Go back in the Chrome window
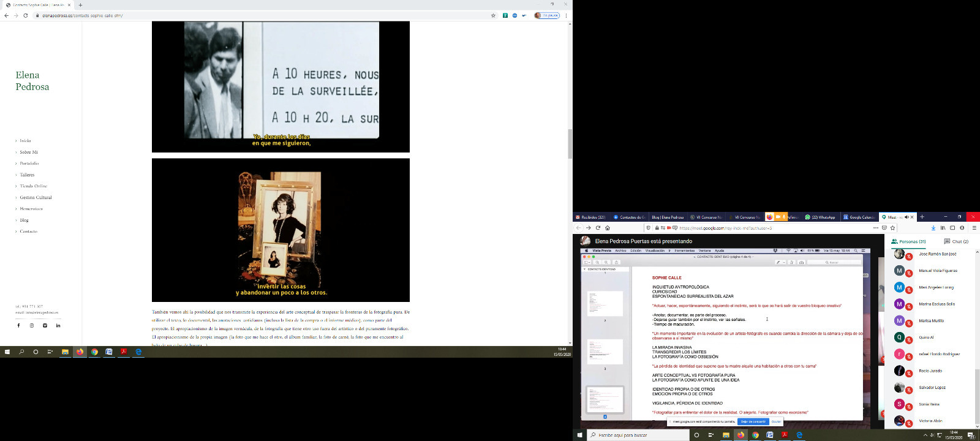This screenshot has height=441, width=980. click(x=6, y=15)
